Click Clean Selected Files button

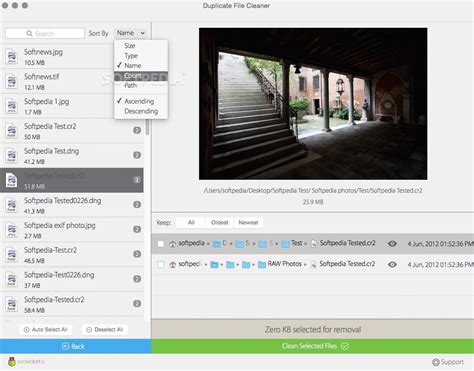coord(313,346)
